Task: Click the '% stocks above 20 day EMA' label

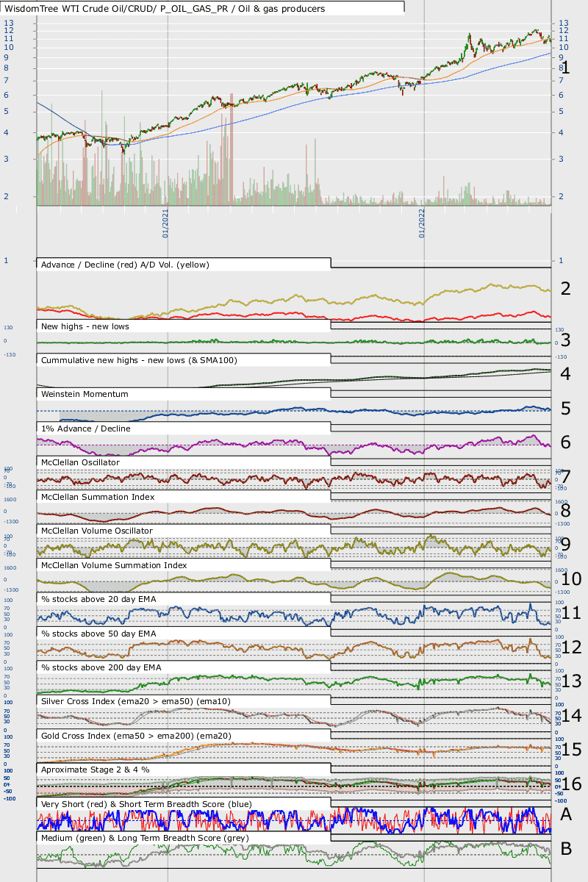Action: [98, 599]
